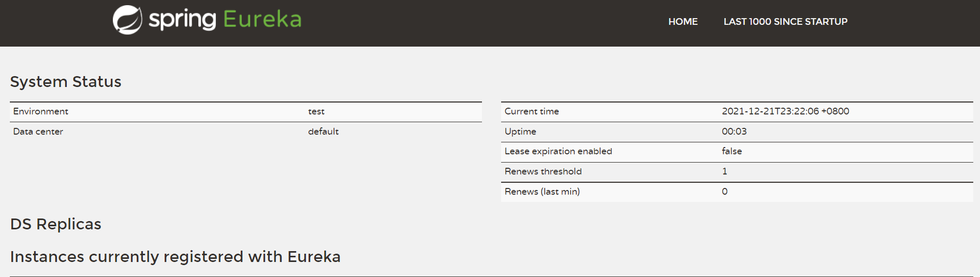Select the uptime value 00:03
980x277 pixels.
[734, 132]
